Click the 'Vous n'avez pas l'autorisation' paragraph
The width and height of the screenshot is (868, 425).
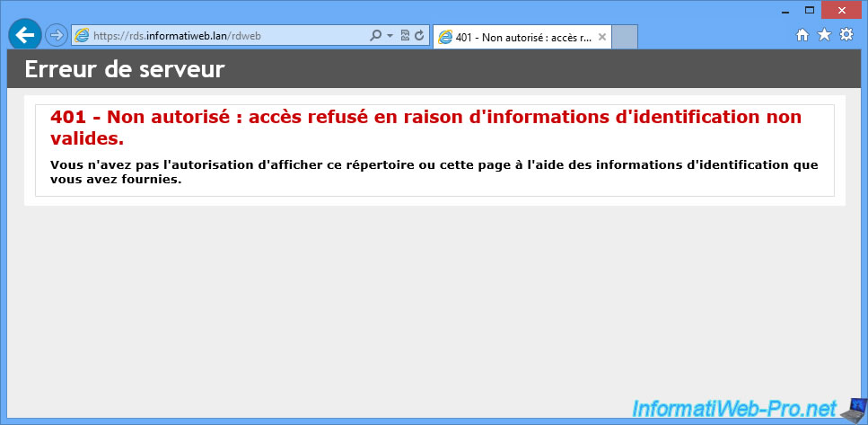click(434, 172)
